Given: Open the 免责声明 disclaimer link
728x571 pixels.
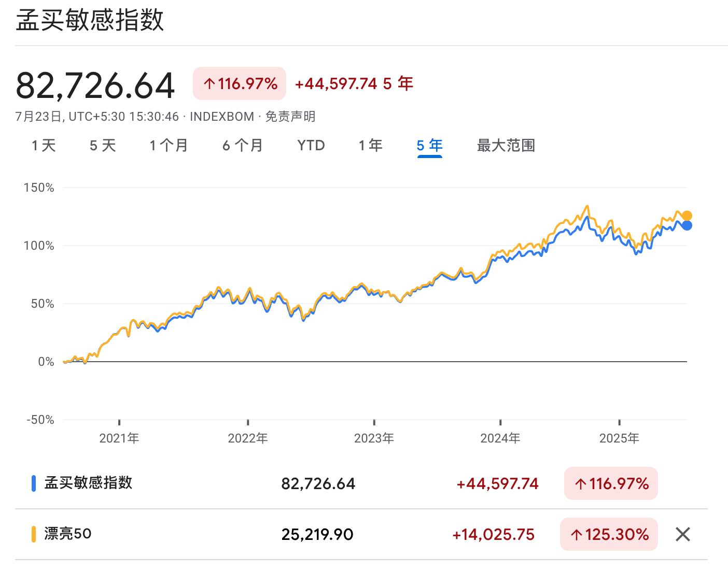Looking at the screenshot, I should pos(291,117).
